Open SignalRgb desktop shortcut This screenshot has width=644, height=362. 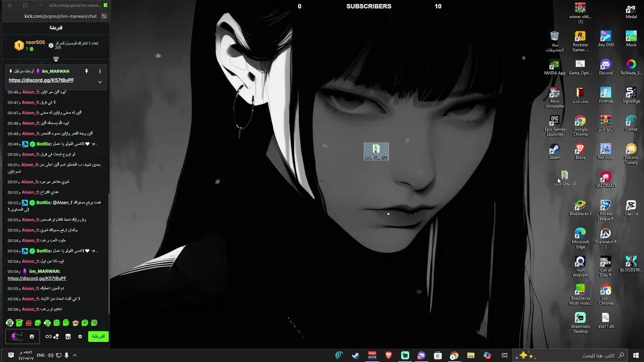[x=631, y=96]
